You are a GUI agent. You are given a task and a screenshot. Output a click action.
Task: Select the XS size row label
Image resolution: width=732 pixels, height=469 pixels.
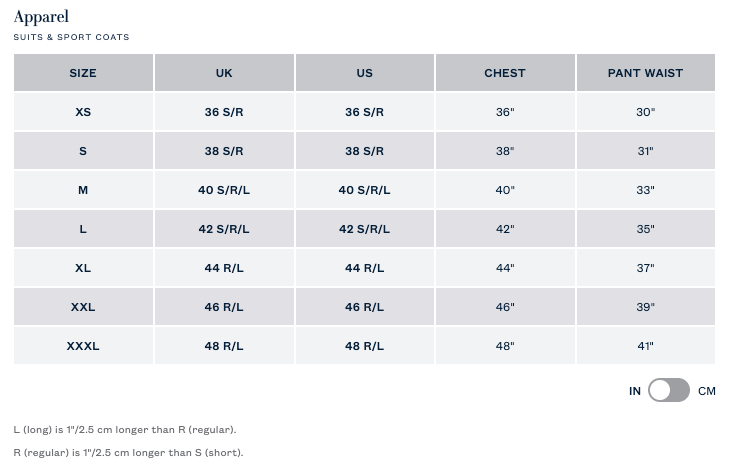pos(83,112)
